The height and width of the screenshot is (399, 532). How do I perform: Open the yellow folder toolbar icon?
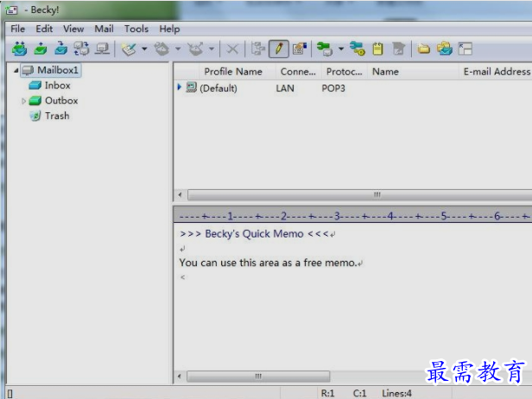tap(423, 49)
